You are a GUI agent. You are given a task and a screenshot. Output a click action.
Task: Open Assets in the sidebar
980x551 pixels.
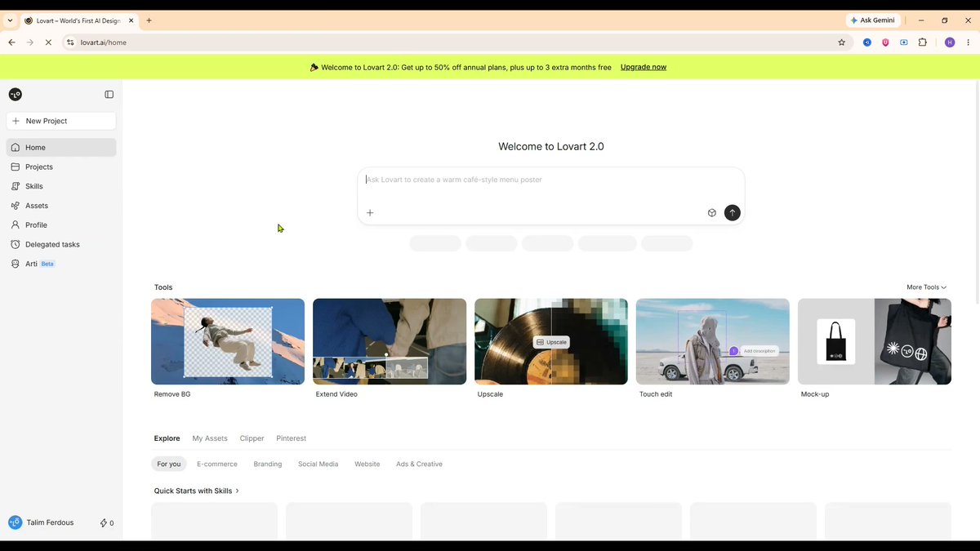point(61,206)
